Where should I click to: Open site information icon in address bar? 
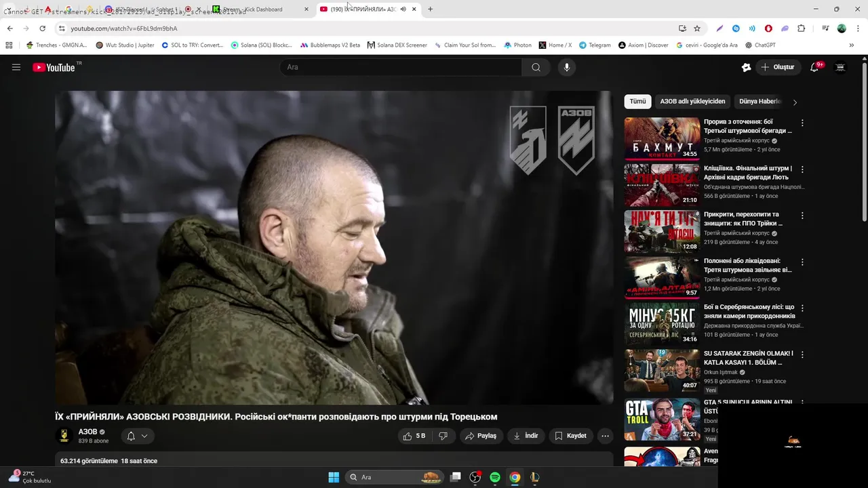(x=62, y=28)
